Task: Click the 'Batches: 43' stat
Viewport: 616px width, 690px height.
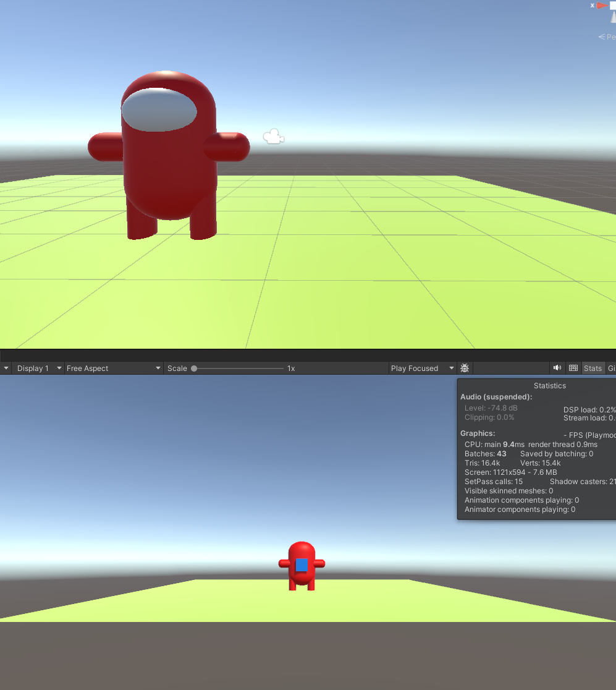Action: (x=486, y=454)
